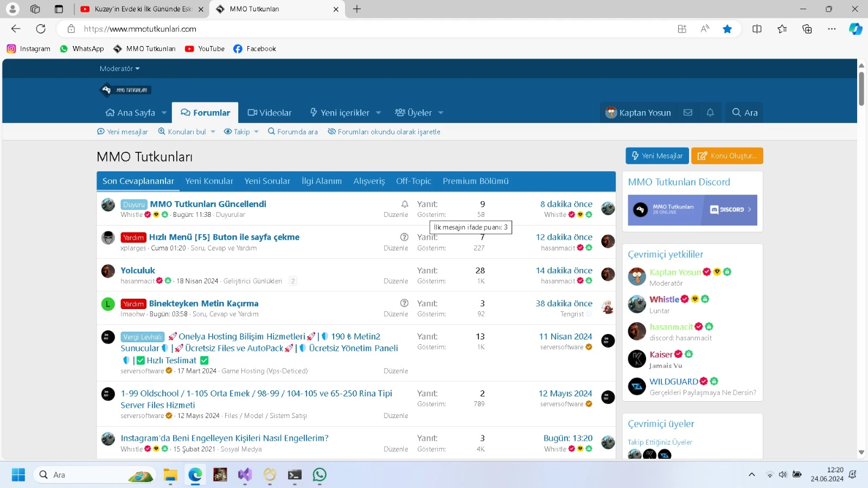Go back in browser
This screenshot has width=868, height=488.
pyautogui.click(x=16, y=29)
